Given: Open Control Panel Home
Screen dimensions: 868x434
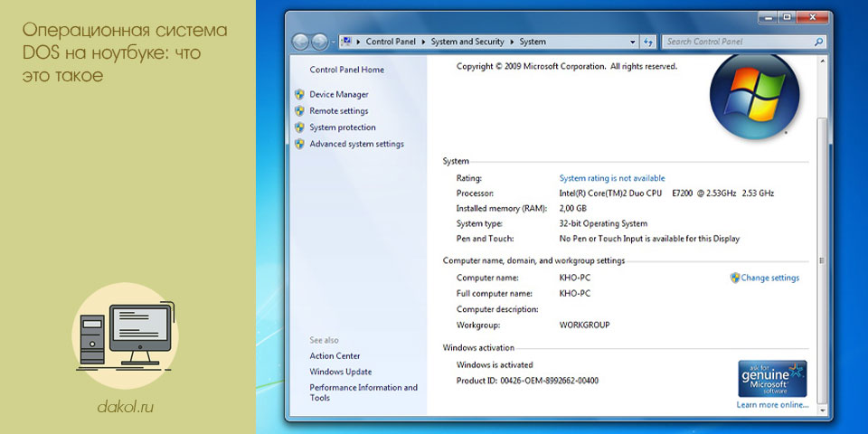Looking at the screenshot, I should click(346, 70).
